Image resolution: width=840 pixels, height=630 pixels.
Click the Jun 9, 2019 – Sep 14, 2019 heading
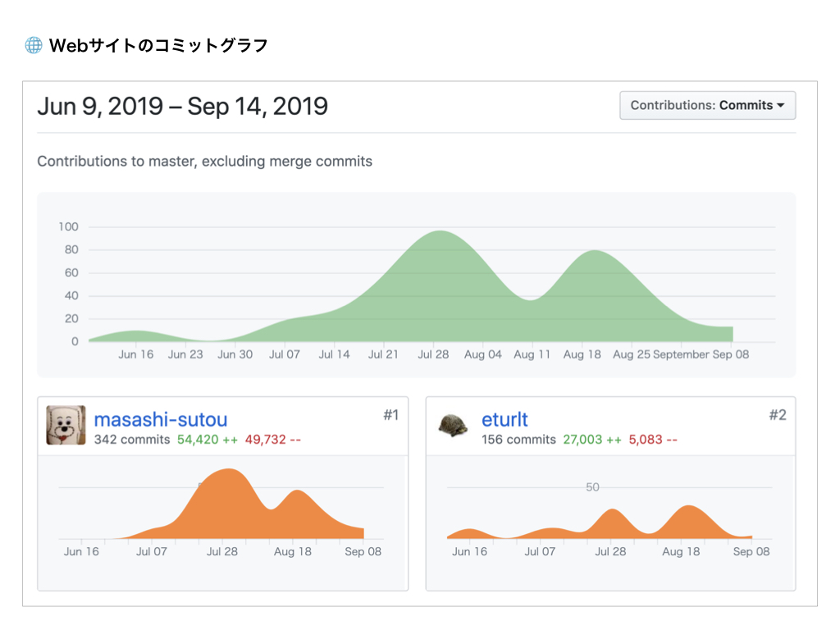[183, 106]
